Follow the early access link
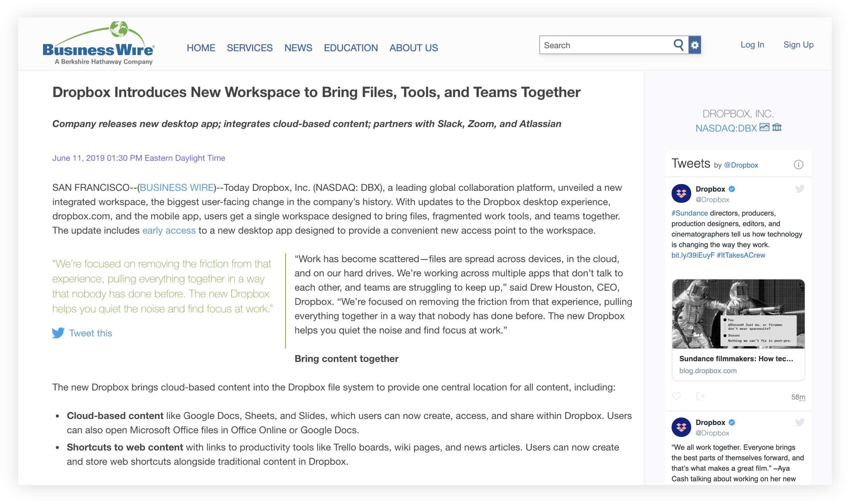Viewport: 850px width, 504px height. (169, 230)
